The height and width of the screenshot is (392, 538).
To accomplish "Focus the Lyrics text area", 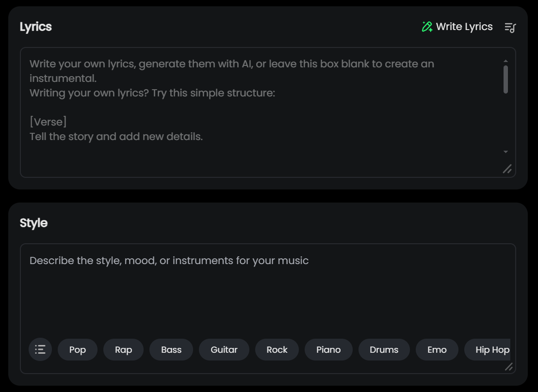I will pos(268,112).
